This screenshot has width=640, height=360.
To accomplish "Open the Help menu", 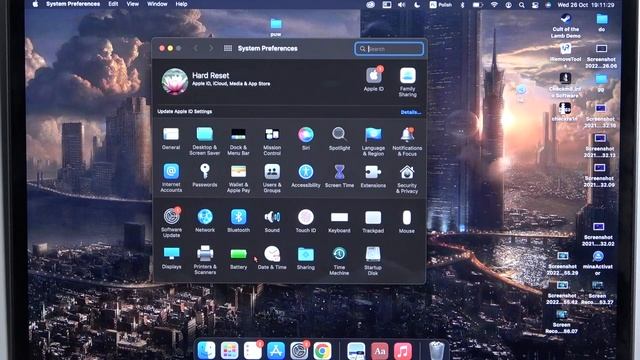I will coord(181,4).
